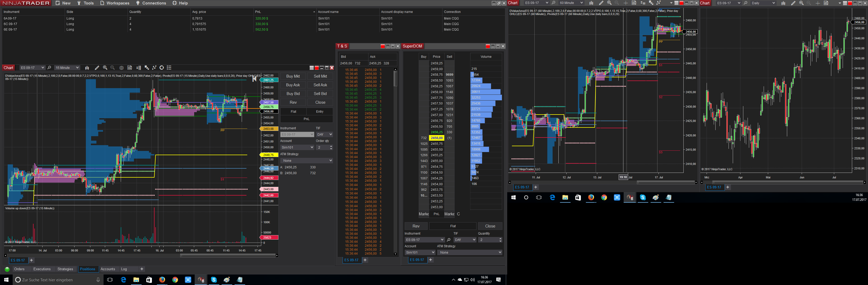The height and width of the screenshot is (285, 868).
Task: Open bar style selector in Daily chart
Action: coord(783,3)
